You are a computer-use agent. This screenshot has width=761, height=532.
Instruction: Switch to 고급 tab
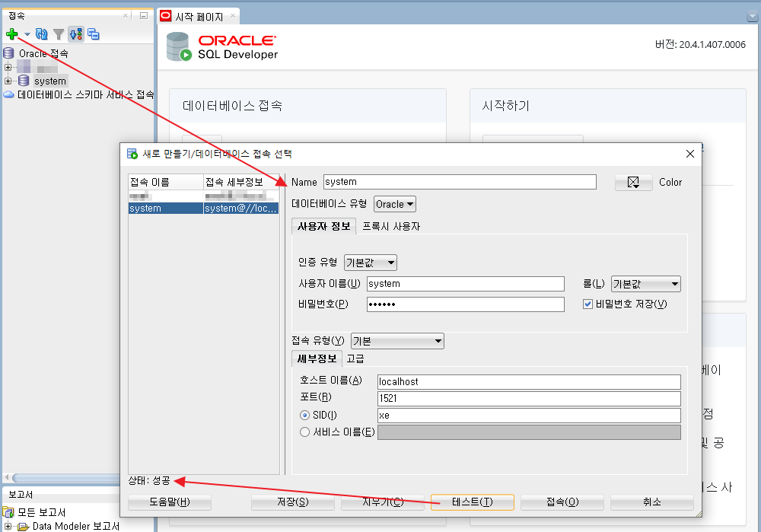(355, 359)
